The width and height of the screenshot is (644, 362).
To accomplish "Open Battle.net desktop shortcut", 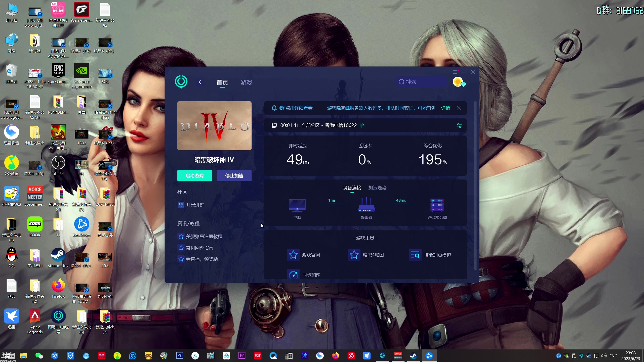I will (82, 227).
